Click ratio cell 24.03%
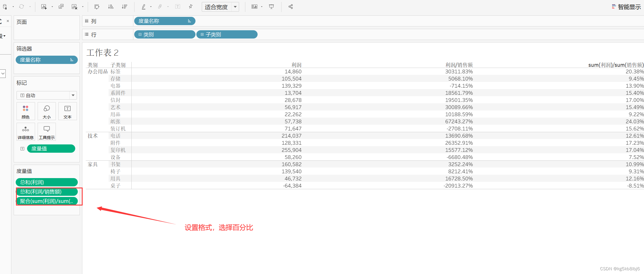 pos(635,122)
